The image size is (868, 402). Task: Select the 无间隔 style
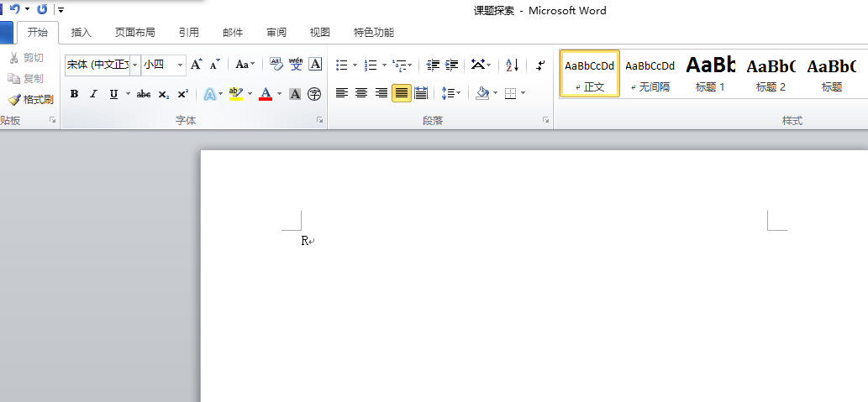650,74
